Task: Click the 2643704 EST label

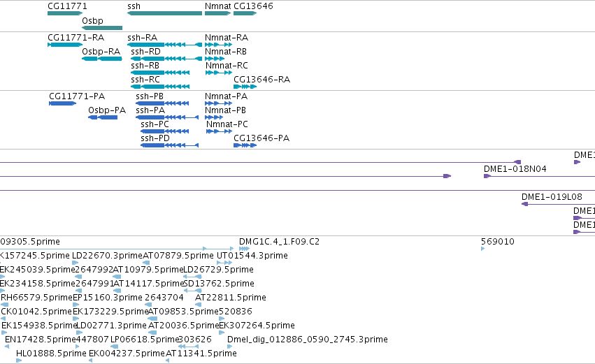Action: point(164,298)
